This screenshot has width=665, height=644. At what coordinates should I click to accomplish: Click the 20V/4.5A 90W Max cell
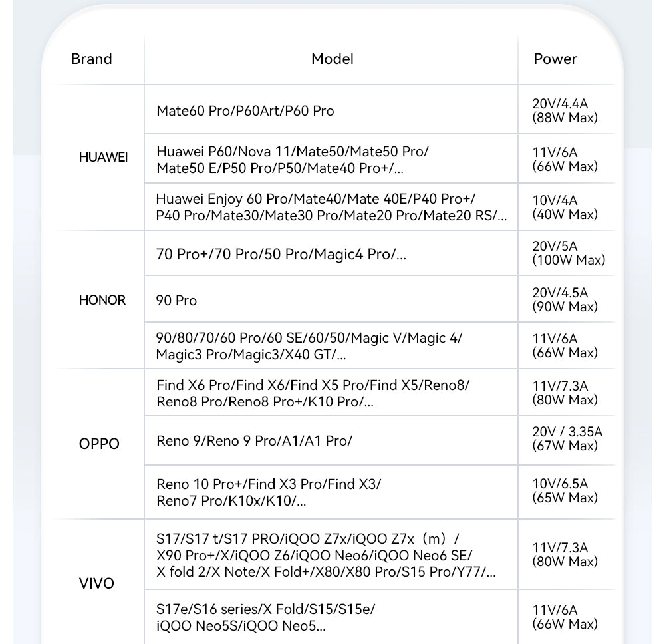(x=565, y=299)
